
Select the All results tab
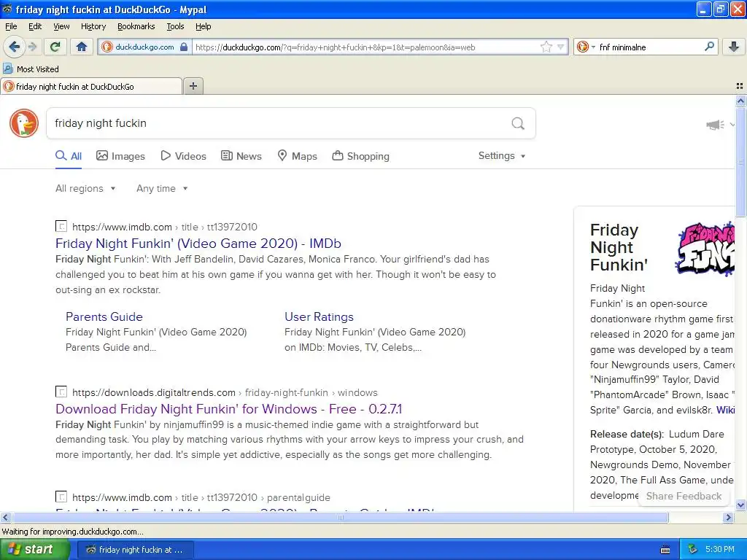pyautogui.click(x=69, y=156)
